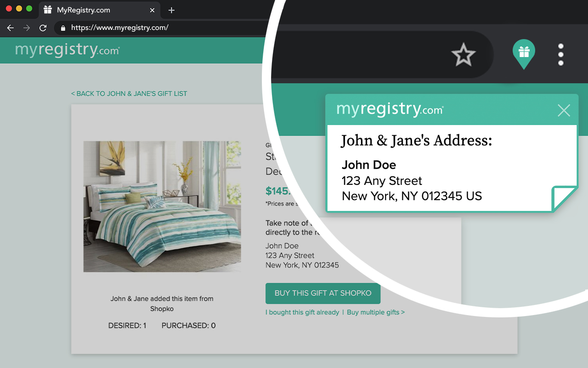Select 'New York, NY 012345' on page
The width and height of the screenshot is (588, 368).
click(302, 265)
